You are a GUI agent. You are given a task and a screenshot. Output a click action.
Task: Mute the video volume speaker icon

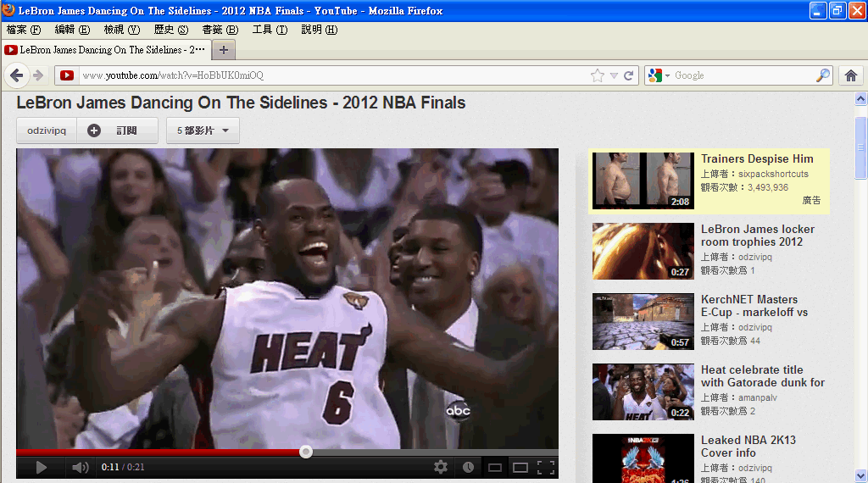click(81, 467)
